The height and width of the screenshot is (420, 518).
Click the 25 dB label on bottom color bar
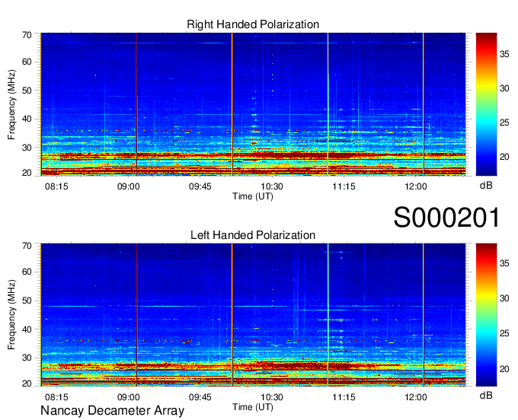(x=504, y=333)
